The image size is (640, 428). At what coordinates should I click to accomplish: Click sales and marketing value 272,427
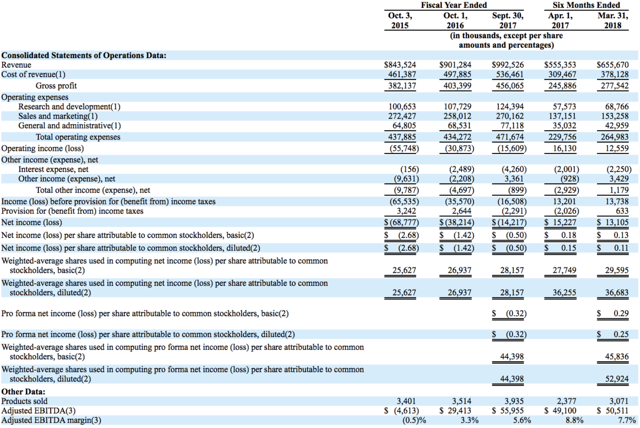click(402, 116)
